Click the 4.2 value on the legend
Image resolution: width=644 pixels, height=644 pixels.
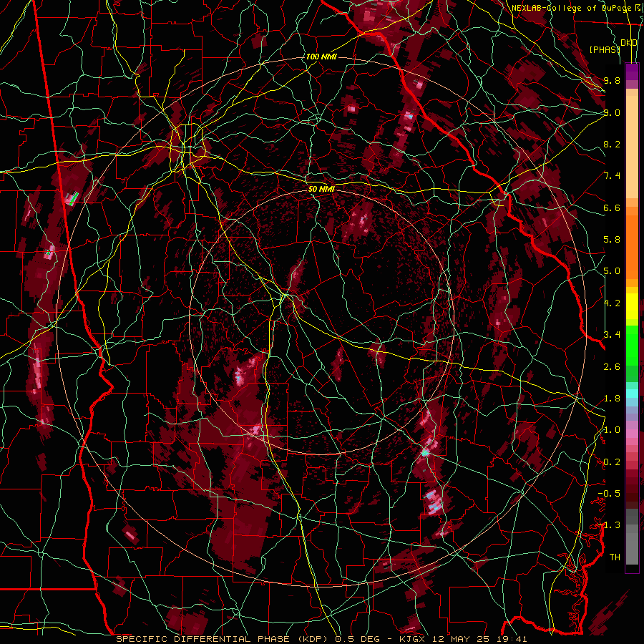(x=612, y=303)
